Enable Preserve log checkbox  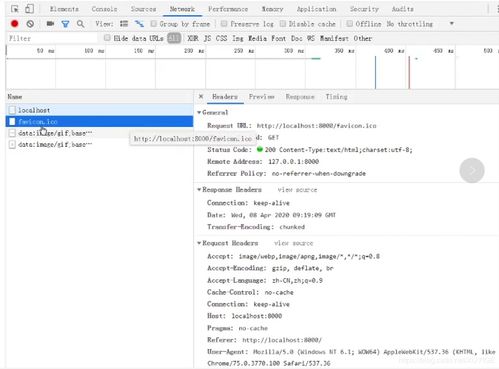pyautogui.click(x=224, y=24)
